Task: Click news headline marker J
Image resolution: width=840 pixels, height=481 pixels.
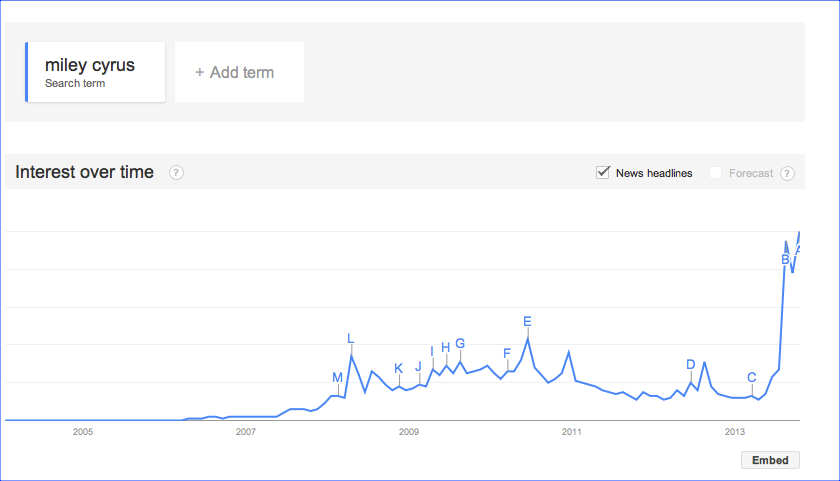Action: (418, 366)
